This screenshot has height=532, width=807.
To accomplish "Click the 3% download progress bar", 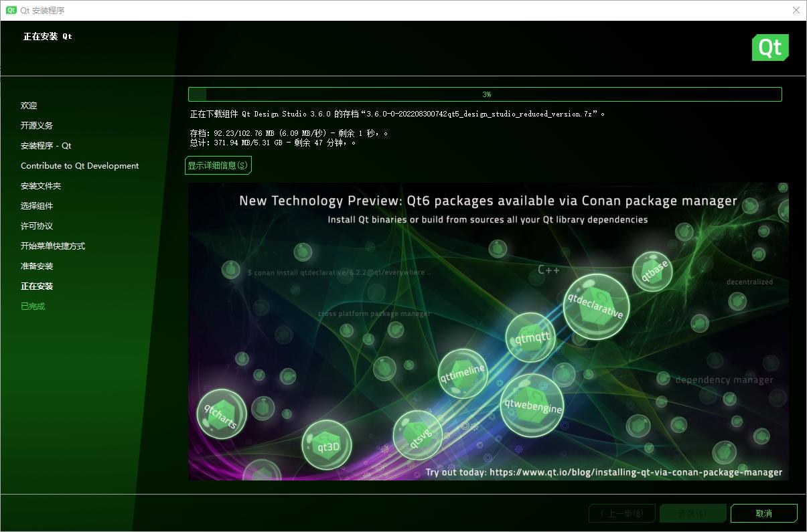I will tap(487, 94).
